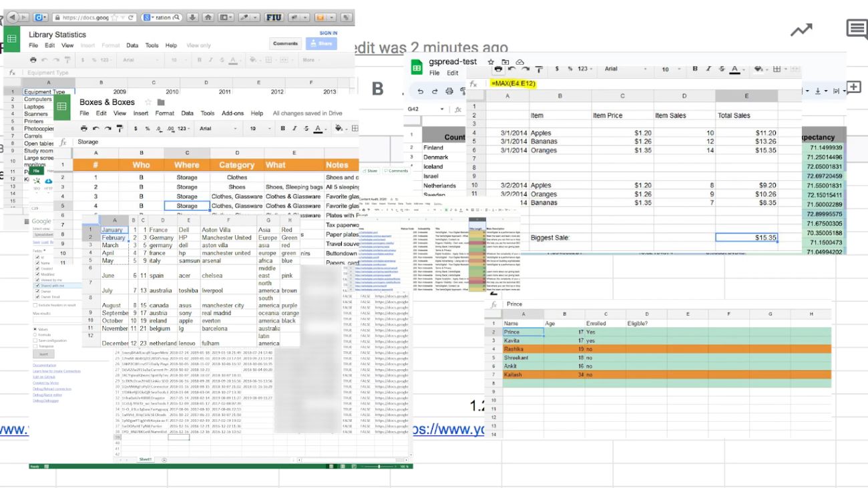Click the trending arrow icon at top right
The image size is (868, 488).
coord(801,29)
